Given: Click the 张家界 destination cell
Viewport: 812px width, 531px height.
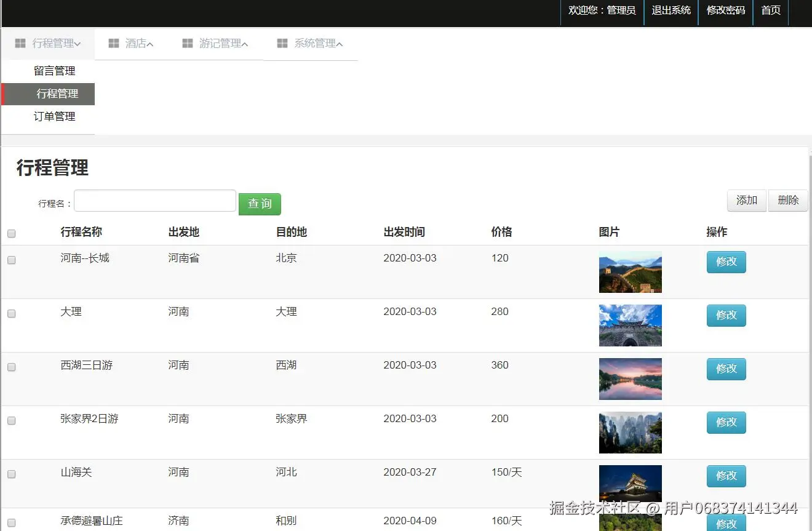Looking at the screenshot, I should click(292, 419).
